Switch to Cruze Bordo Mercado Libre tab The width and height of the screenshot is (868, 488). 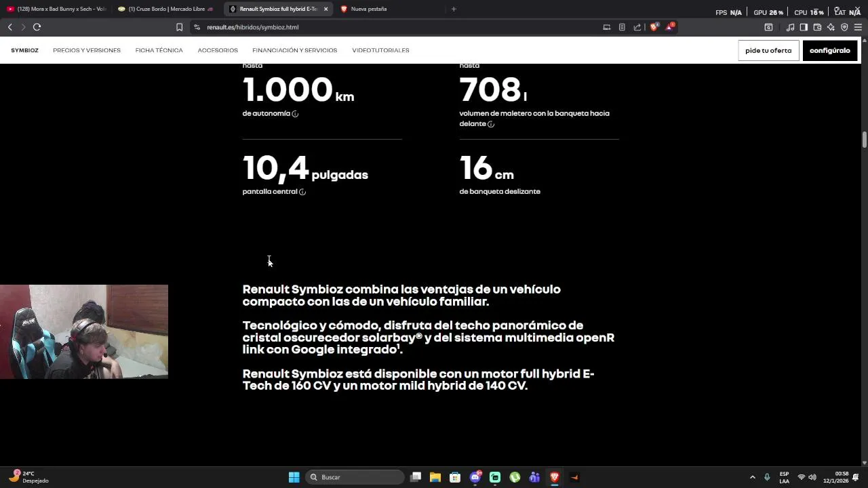click(166, 9)
